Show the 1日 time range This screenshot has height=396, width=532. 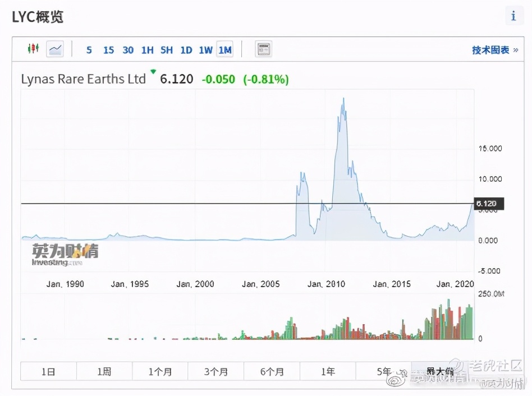(48, 371)
